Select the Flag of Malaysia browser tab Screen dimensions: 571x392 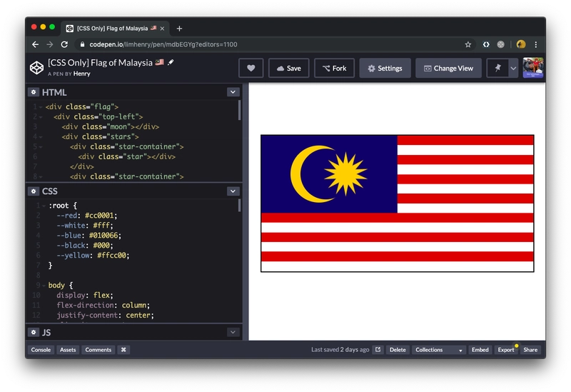click(115, 29)
